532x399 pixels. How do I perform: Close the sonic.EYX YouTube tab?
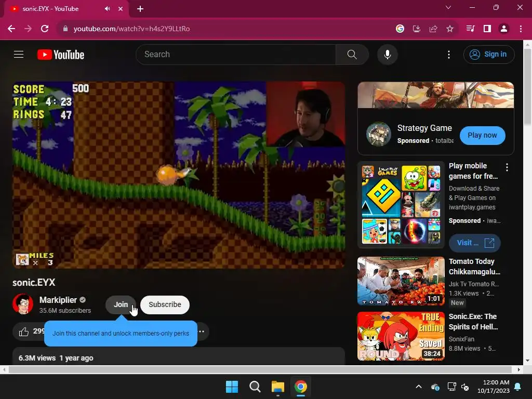pos(121,9)
